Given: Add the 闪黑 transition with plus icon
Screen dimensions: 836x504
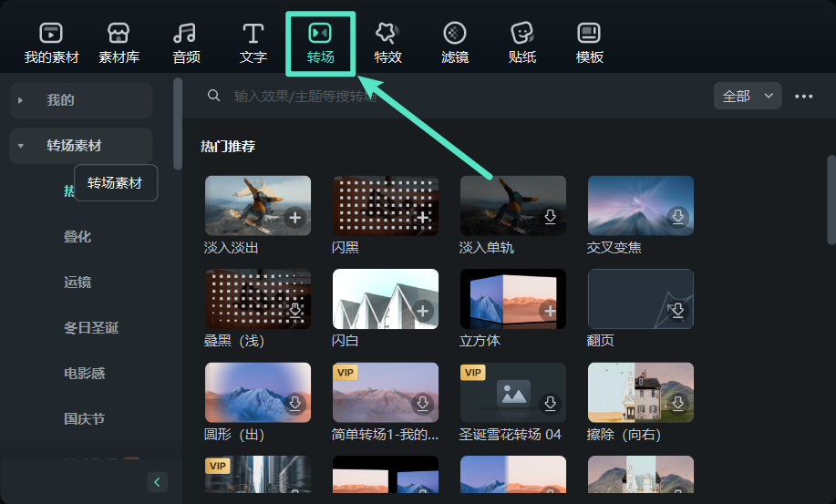Looking at the screenshot, I should tap(423, 218).
